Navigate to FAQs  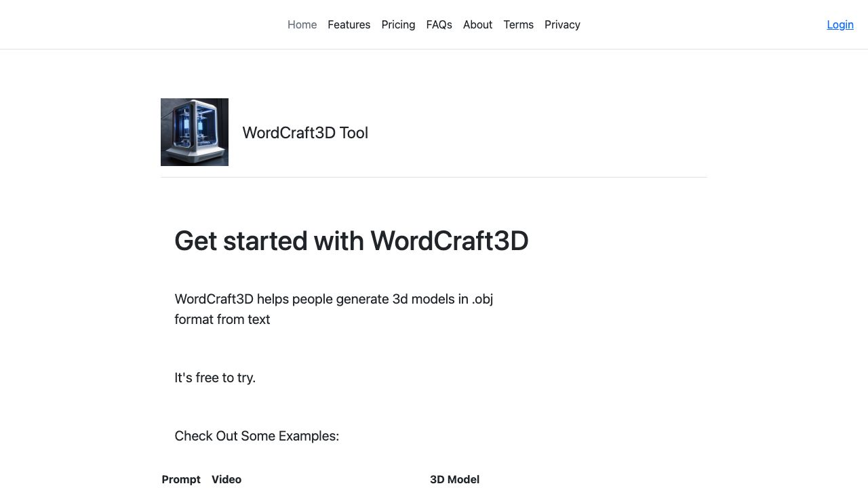coord(439,24)
